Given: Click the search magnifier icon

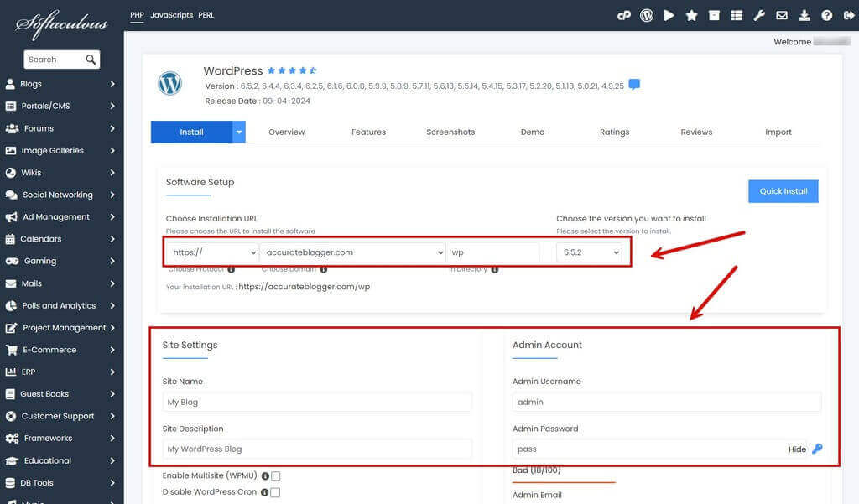Looking at the screenshot, I should pyautogui.click(x=91, y=60).
